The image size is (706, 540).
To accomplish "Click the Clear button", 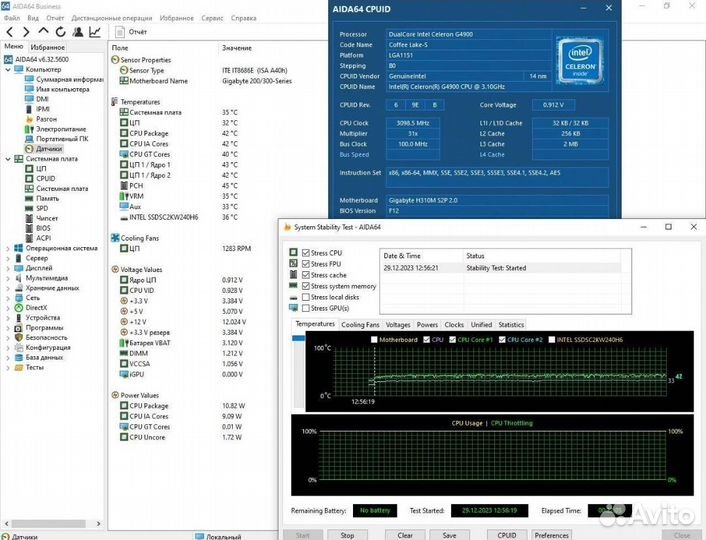I will pyautogui.click(x=405, y=535).
